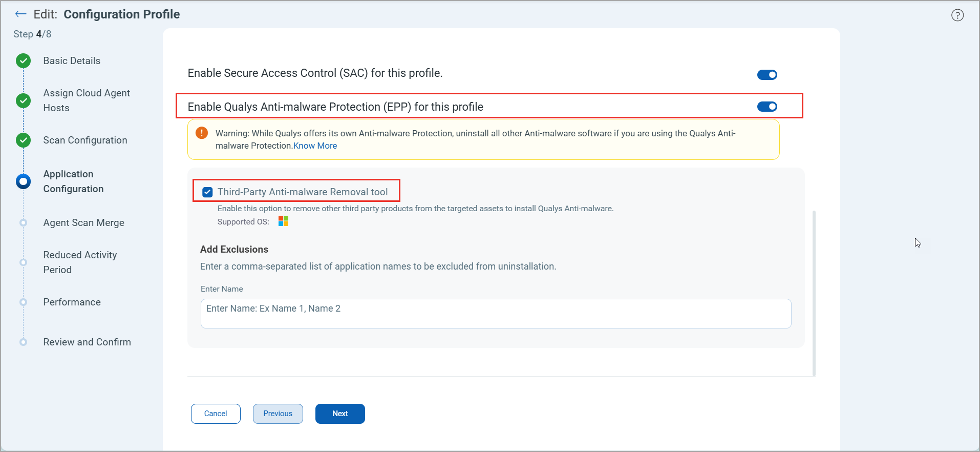
Task: Jump to the Performance step
Action: (72, 302)
